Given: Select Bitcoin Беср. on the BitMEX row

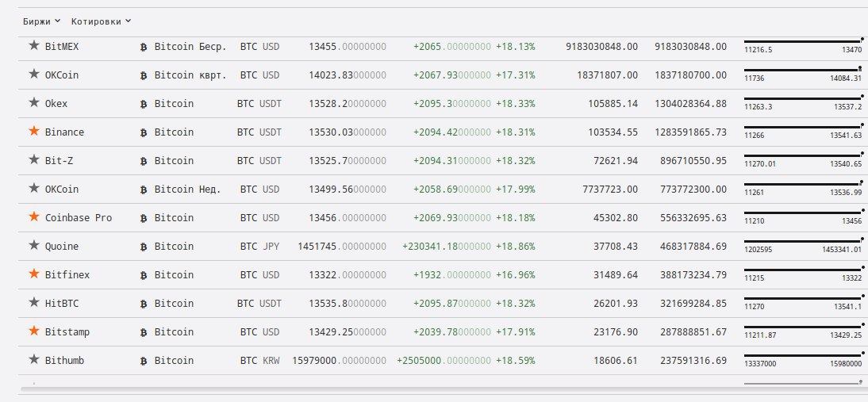Looking at the screenshot, I should point(190,47).
